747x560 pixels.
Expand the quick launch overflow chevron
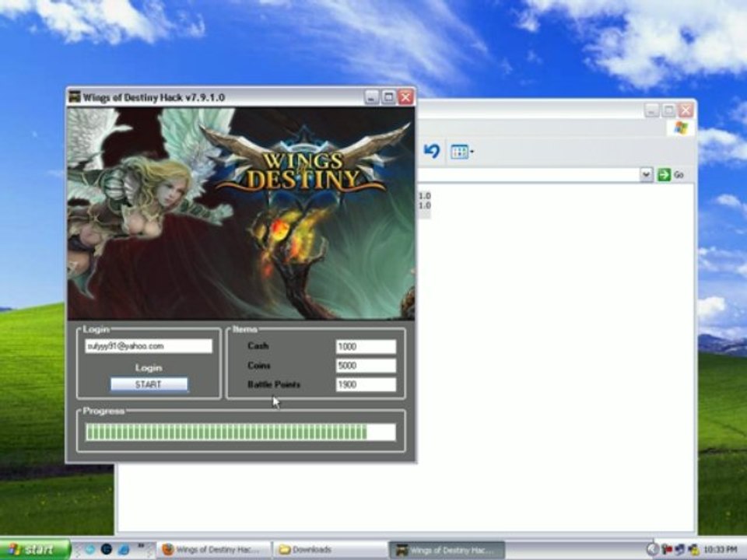coord(142,546)
